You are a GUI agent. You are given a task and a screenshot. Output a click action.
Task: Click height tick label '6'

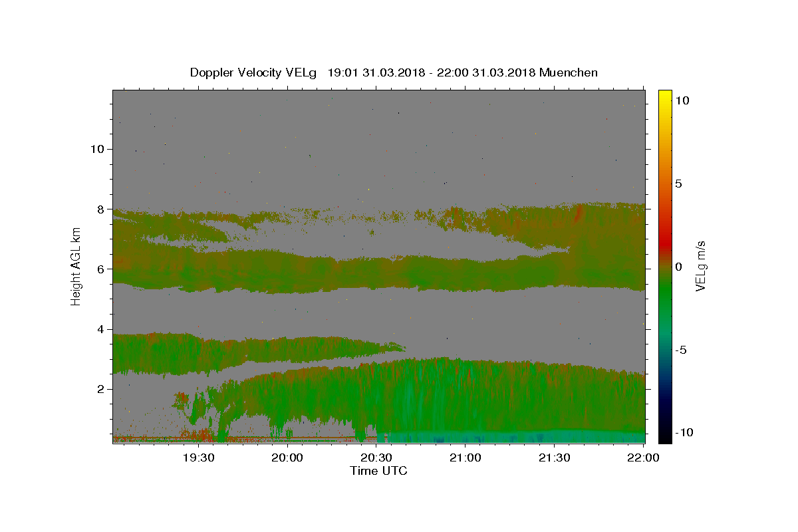100,269
